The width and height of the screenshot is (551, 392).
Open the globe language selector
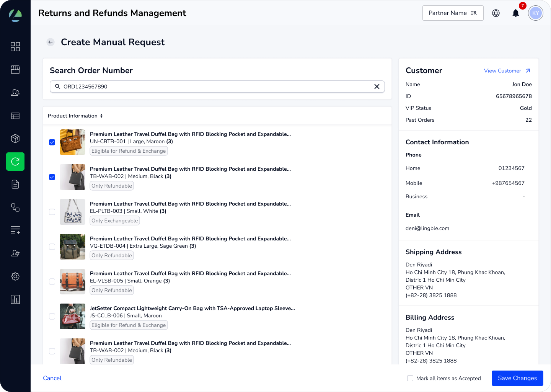[496, 13]
